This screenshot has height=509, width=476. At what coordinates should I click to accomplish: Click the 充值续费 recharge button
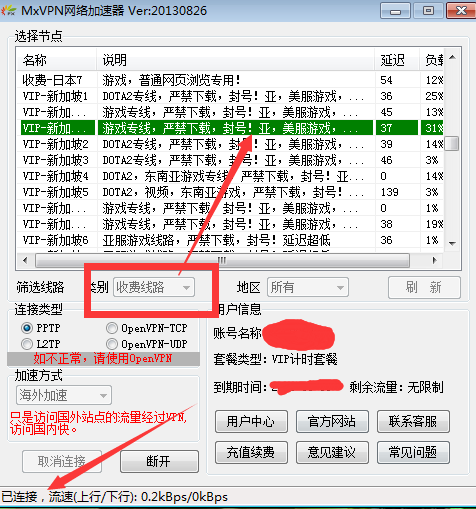[x=251, y=452]
